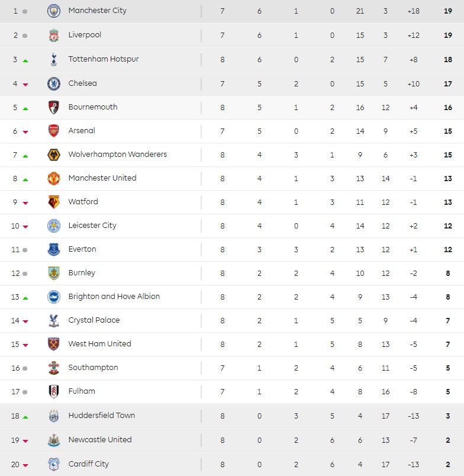This screenshot has width=464, height=476.
Task: Click Tottenham's green up-arrow position indicator
Action: [x=25, y=61]
